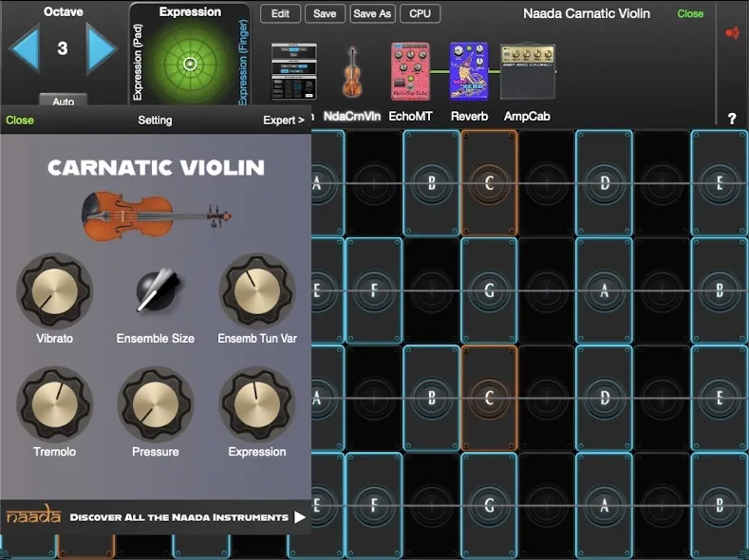Viewport: 749px width, 560px height.
Task: Tap the F pad in second row
Action: coord(374,290)
